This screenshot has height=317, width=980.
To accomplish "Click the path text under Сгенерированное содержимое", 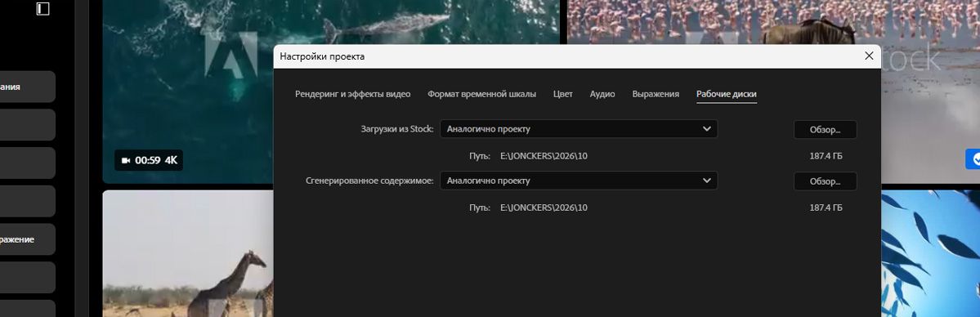I will (544, 208).
